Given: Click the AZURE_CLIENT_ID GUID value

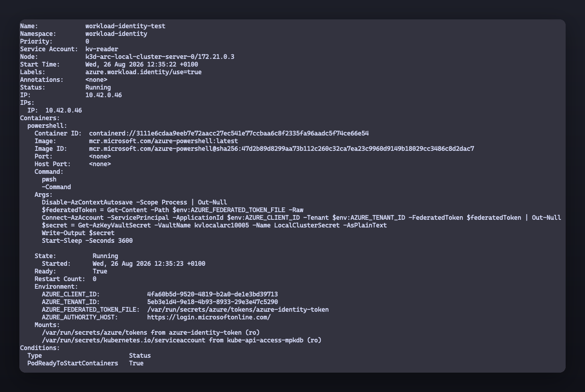Looking at the screenshot, I should coord(213,294).
